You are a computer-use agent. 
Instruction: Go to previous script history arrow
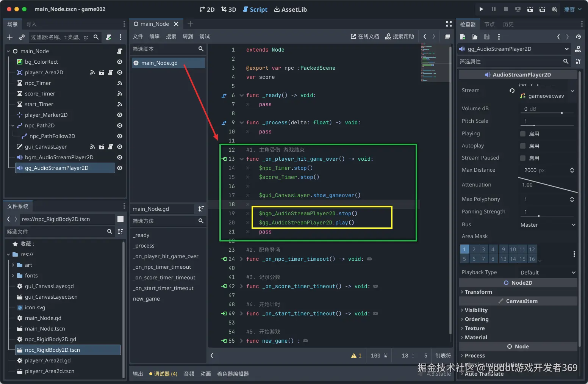[425, 36]
